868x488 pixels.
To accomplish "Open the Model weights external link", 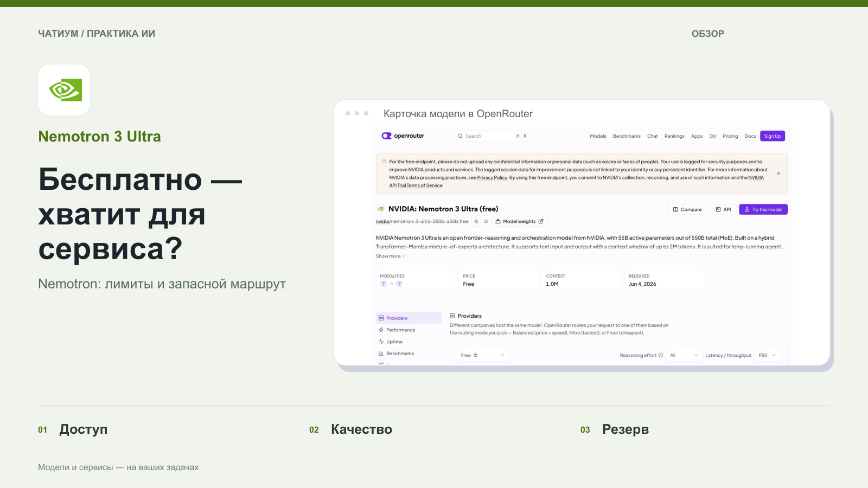I will [519, 221].
